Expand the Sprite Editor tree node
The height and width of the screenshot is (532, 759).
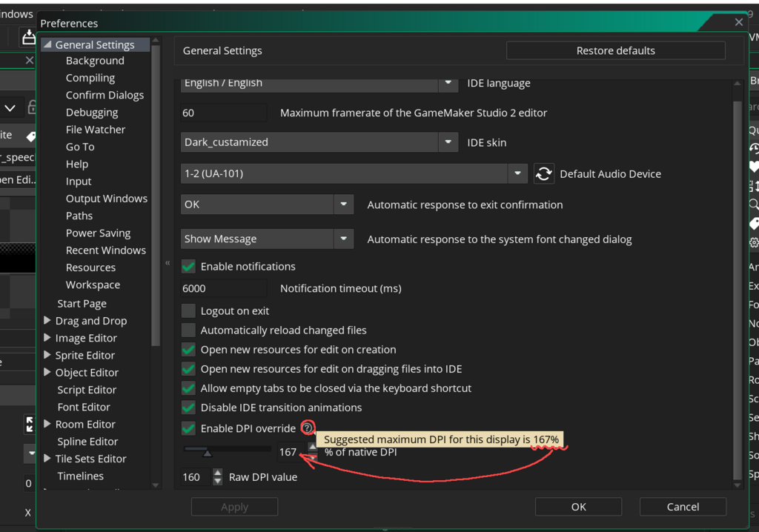tap(47, 355)
